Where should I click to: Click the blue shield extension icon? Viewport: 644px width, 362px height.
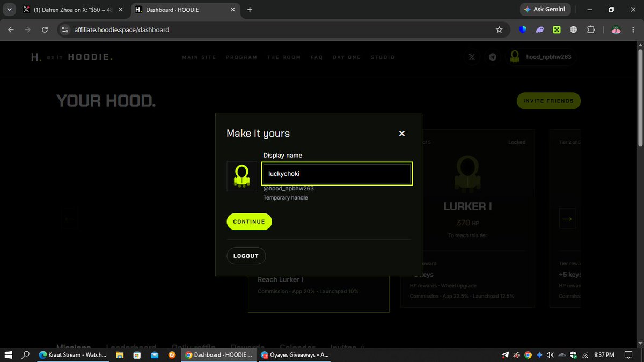coord(523,29)
